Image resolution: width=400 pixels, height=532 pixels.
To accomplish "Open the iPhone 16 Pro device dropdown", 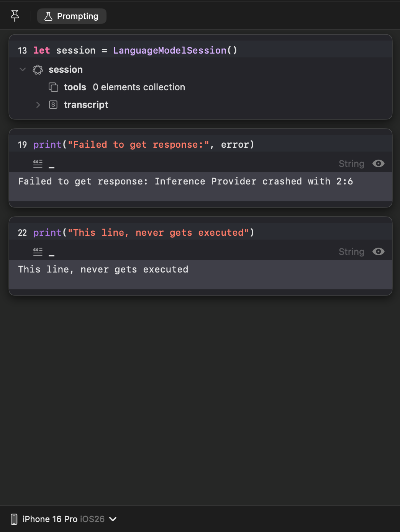I will click(113, 519).
